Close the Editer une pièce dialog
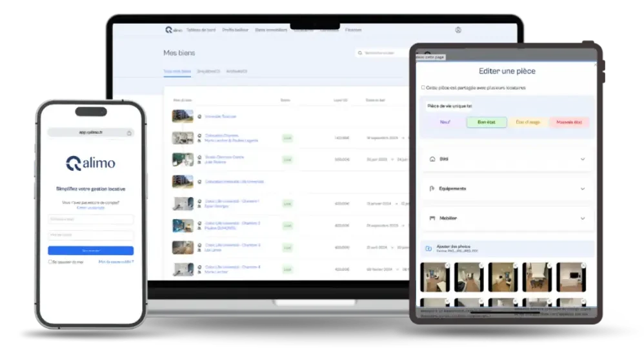 595,65
